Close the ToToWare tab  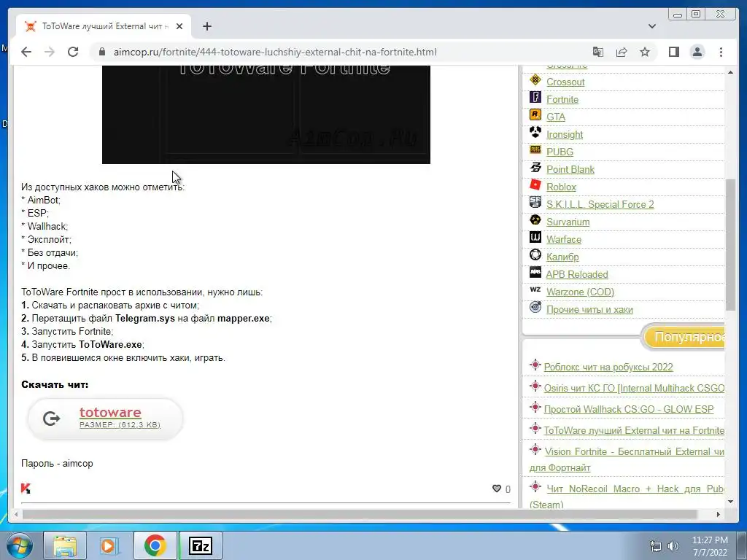(179, 26)
